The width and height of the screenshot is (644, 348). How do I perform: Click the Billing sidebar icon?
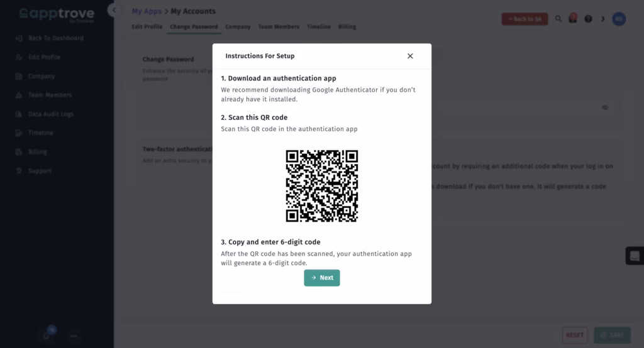click(19, 152)
